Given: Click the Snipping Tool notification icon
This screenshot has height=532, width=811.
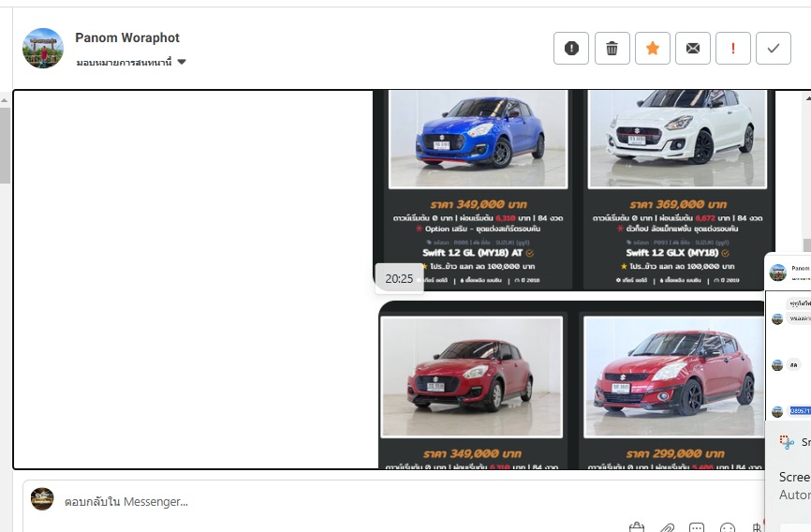Looking at the screenshot, I should pyautogui.click(x=788, y=443).
